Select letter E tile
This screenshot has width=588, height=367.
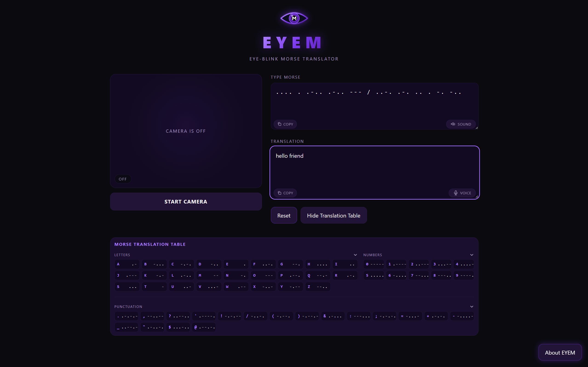[x=236, y=264]
